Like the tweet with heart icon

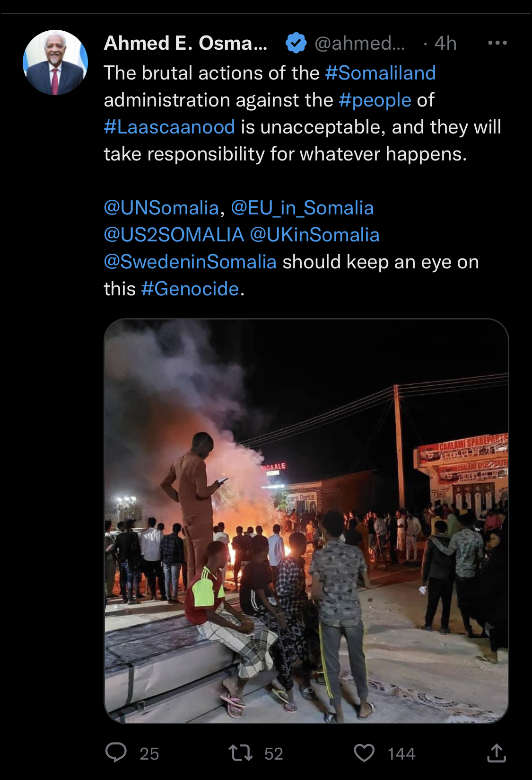(364, 753)
